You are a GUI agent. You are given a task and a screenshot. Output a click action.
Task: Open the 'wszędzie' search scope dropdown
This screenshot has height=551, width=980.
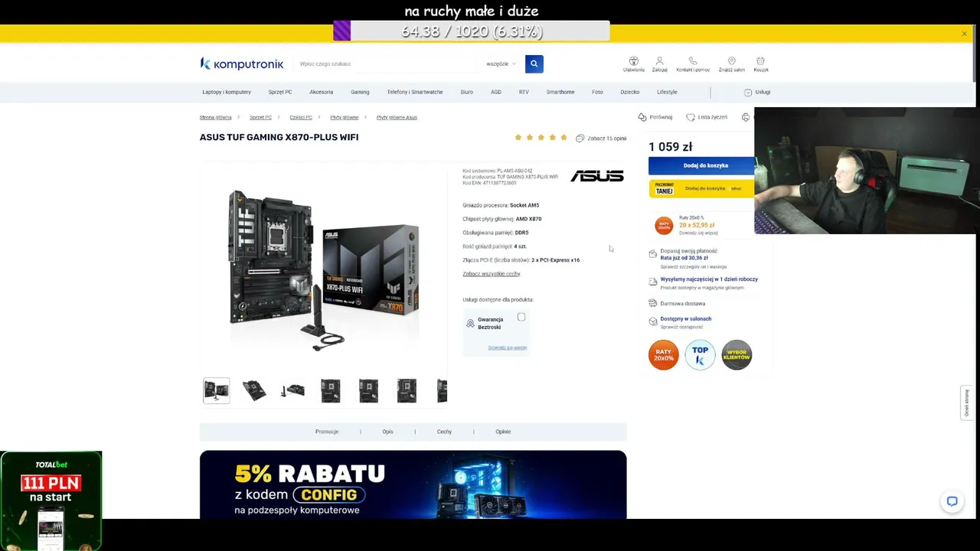501,64
